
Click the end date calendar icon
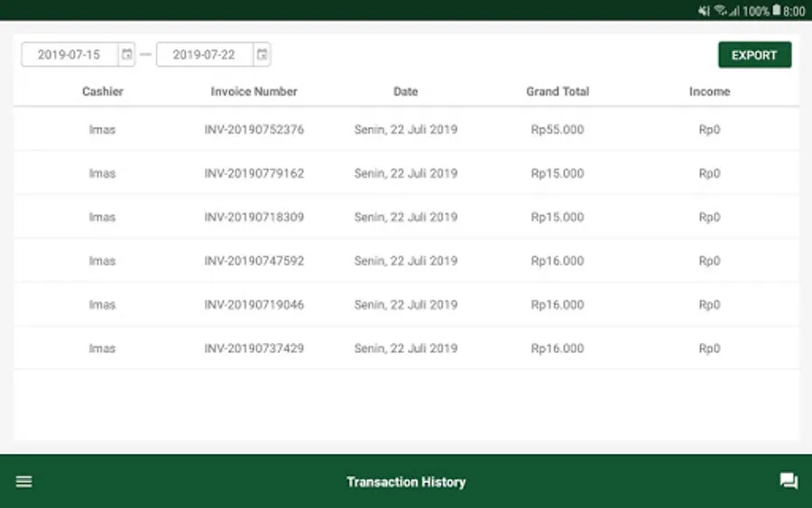coord(262,55)
